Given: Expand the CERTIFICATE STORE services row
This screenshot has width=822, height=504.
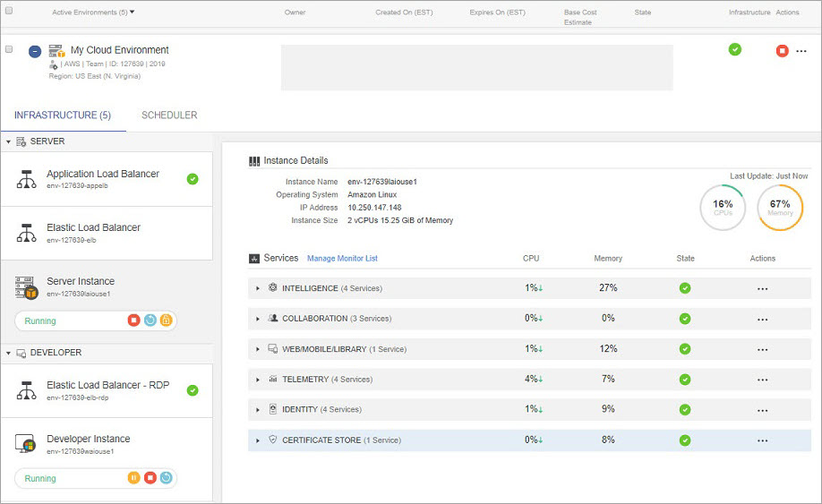Looking at the screenshot, I should point(258,440).
